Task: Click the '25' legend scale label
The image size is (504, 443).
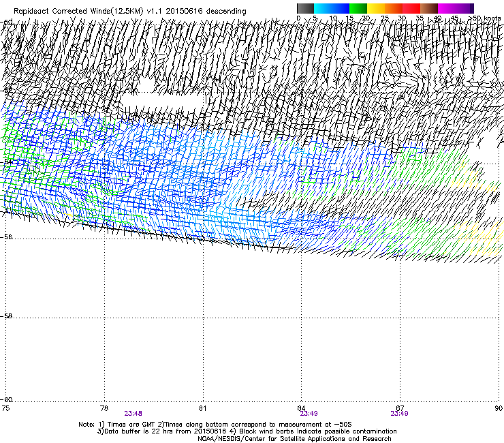Action: point(385,18)
